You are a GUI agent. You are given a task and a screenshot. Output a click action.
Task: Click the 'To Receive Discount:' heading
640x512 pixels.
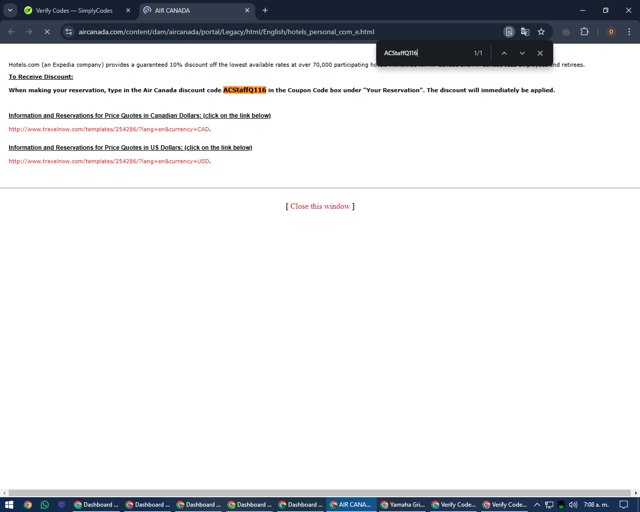pyautogui.click(x=41, y=77)
